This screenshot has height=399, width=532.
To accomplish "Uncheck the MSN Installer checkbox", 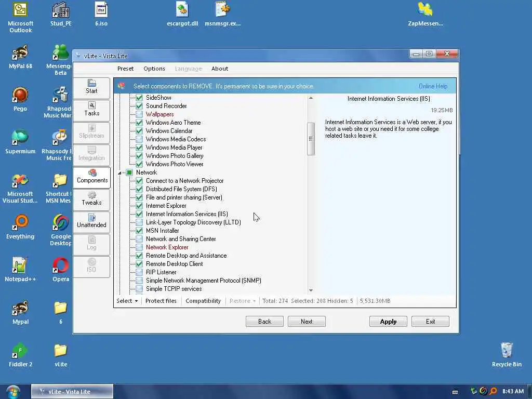I will tap(139, 231).
